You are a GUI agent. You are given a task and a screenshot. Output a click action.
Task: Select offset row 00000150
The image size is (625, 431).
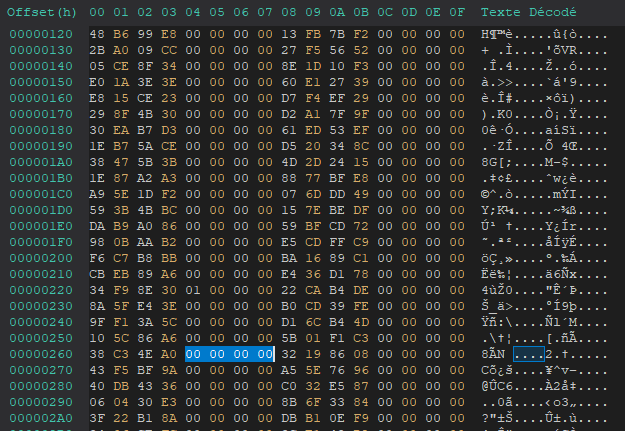(41, 82)
